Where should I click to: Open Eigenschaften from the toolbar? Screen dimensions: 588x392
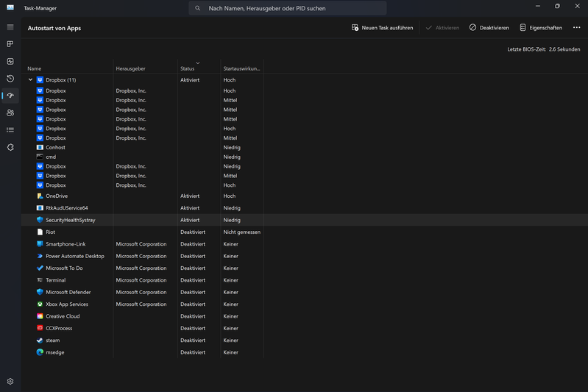point(541,28)
